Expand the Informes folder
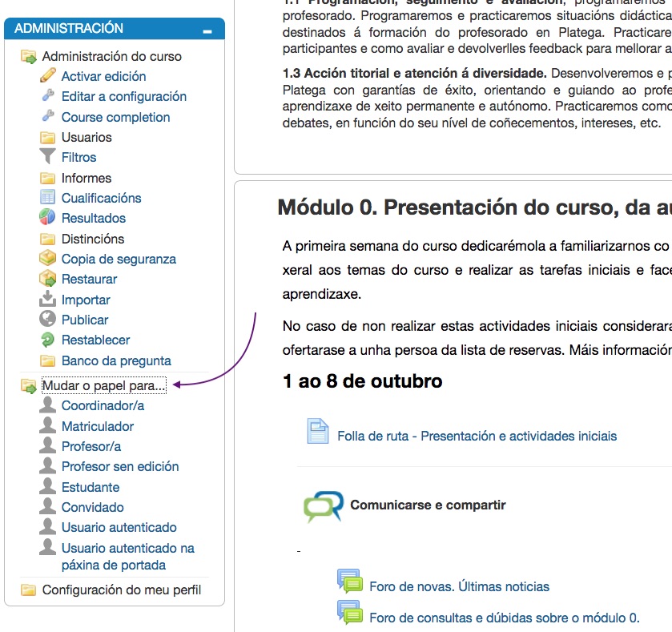 pos(86,178)
